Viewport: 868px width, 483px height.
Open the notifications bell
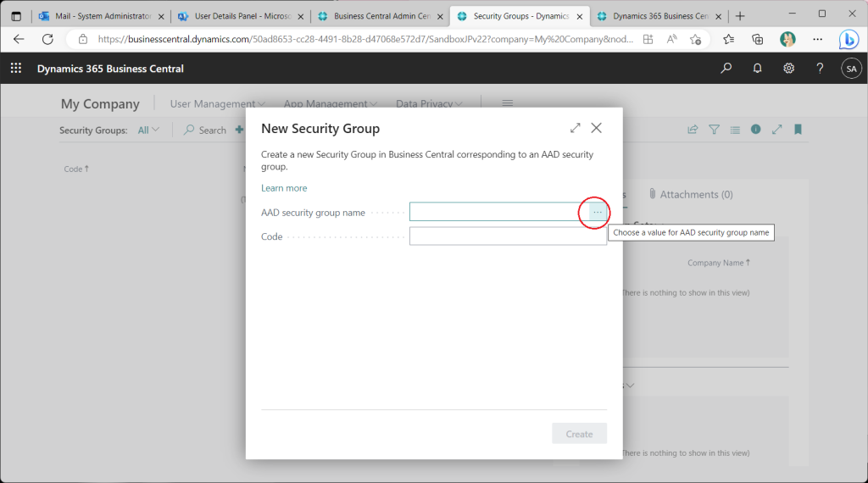click(757, 68)
